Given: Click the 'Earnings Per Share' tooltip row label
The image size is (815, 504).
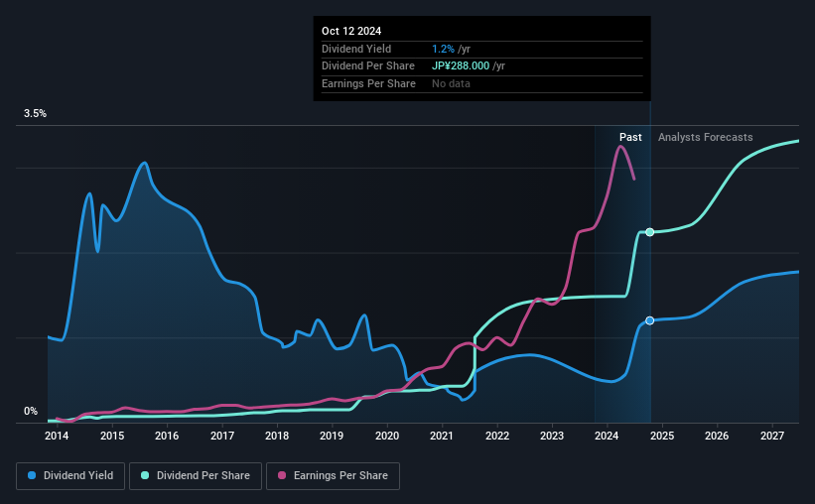Looking at the screenshot, I should click(x=368, y=83).
